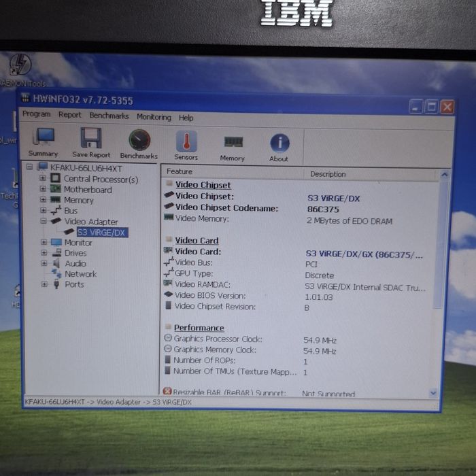Click the Network tree icon

tap(56, 273)
